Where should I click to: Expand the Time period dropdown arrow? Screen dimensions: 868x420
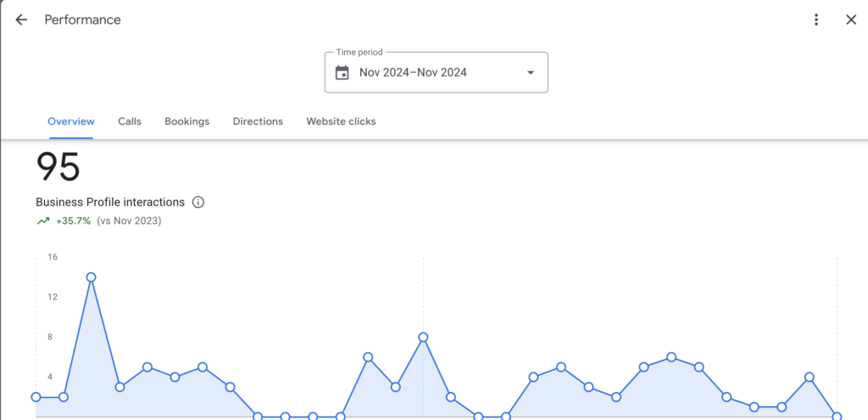click(x=531, y=73)
